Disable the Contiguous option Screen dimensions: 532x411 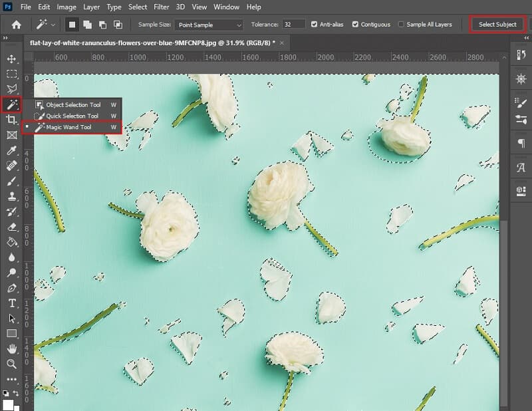click(356, 25)
